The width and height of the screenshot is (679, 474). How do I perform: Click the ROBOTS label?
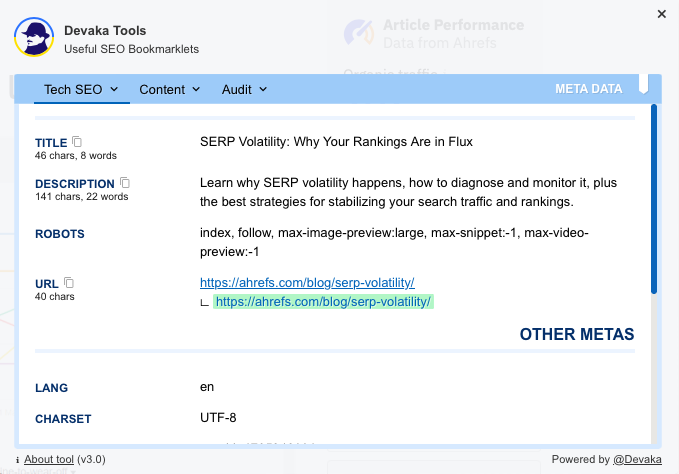point(60,234)
